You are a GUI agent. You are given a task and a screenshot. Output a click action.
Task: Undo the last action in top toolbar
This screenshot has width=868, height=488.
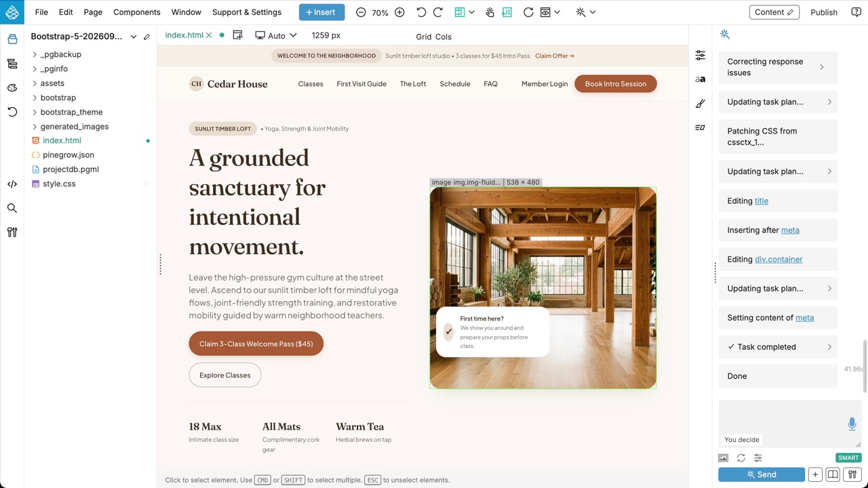(421, 12)
